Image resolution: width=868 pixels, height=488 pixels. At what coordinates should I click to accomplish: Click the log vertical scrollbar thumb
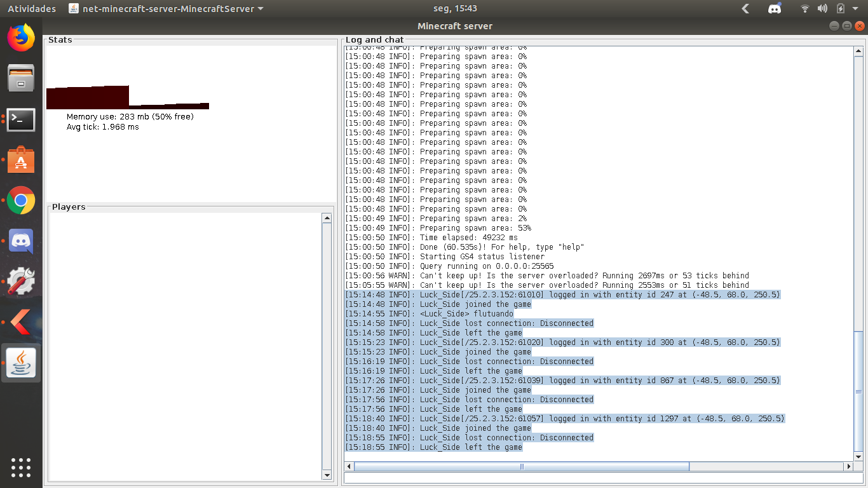pyautogui.click(x=859, y=391)
